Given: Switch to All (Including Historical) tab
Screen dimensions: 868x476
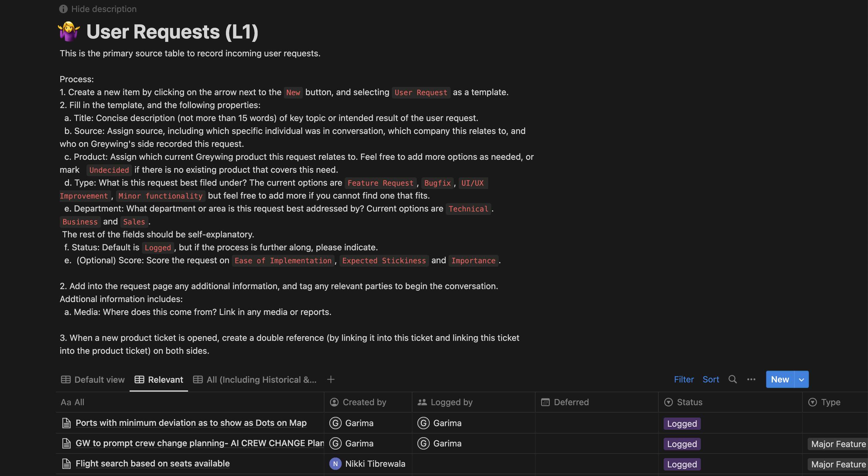Looking at the screenshot, I should tap(255, 380).
